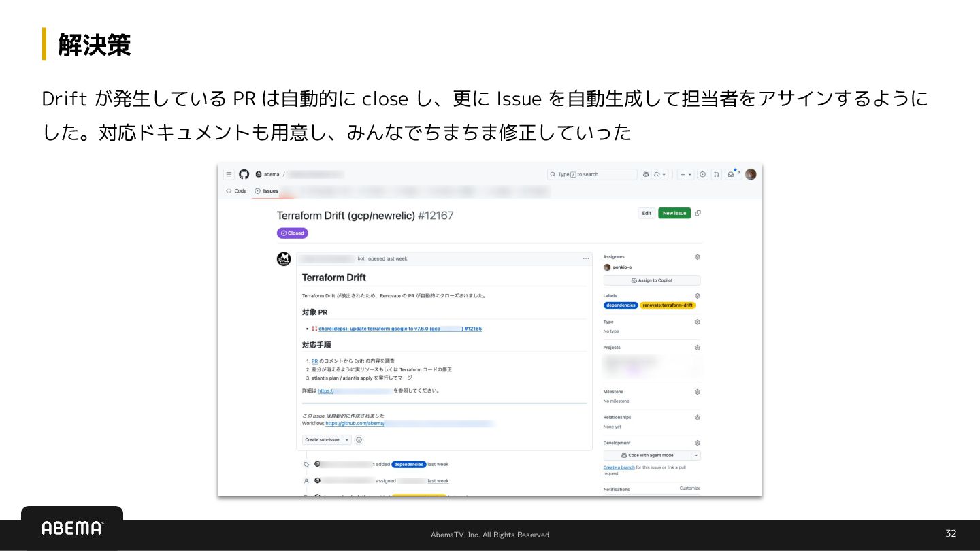Click the bot author cat avatar
This screenshot has width=980, height=551.
tap(284, 259)
